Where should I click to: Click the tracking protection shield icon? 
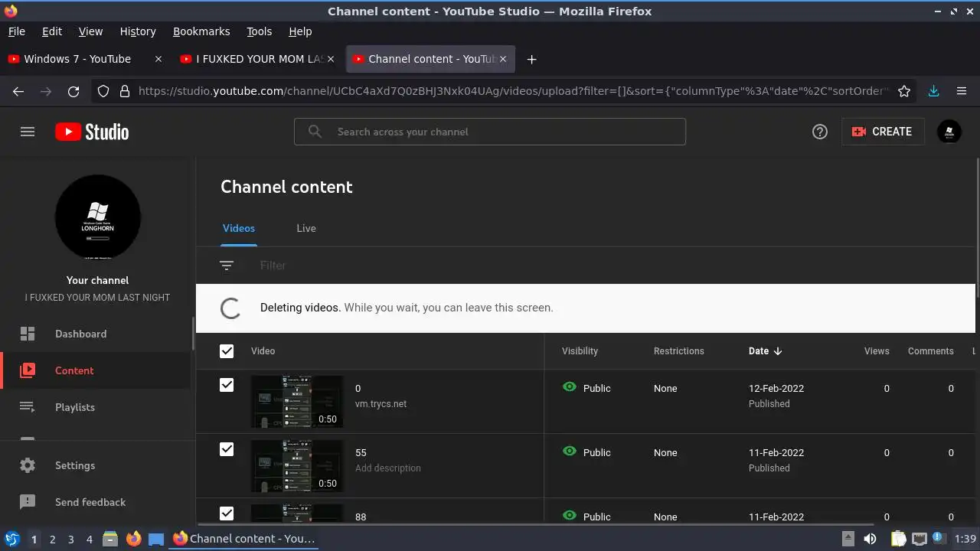tap(103, 91)
